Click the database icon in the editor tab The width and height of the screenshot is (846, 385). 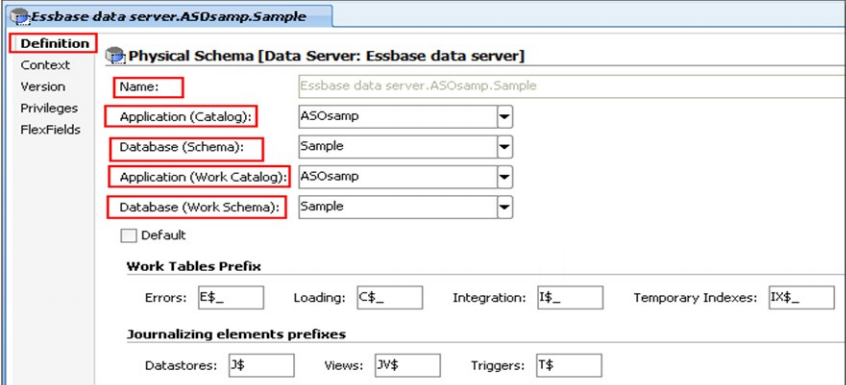[x=21, y=16]
